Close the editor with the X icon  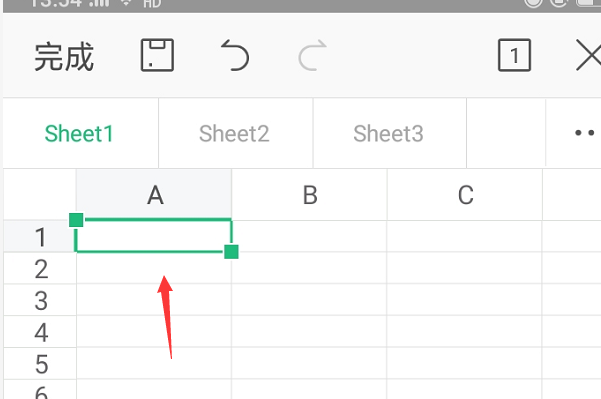[x=588, y=56]
